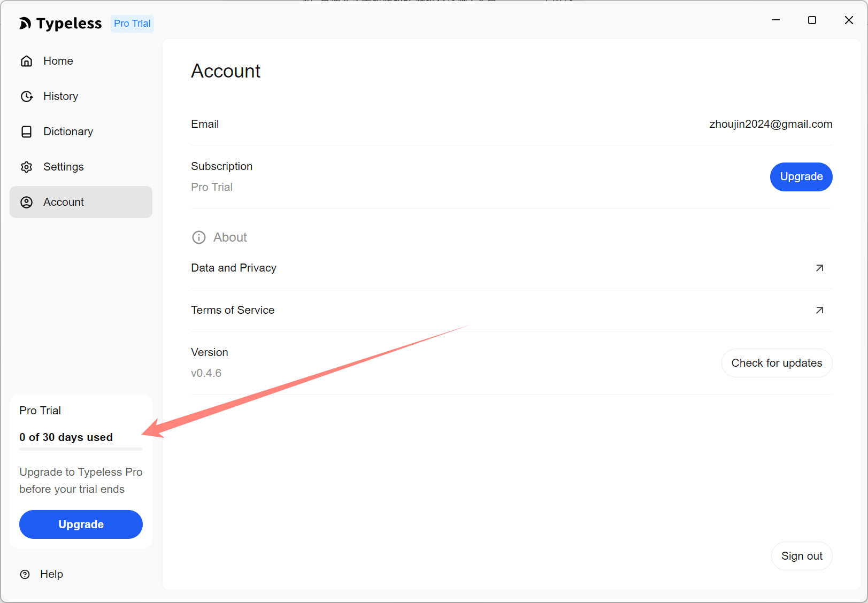Click the History clock icon
The image size is (868, 603).
click(27, 96)
